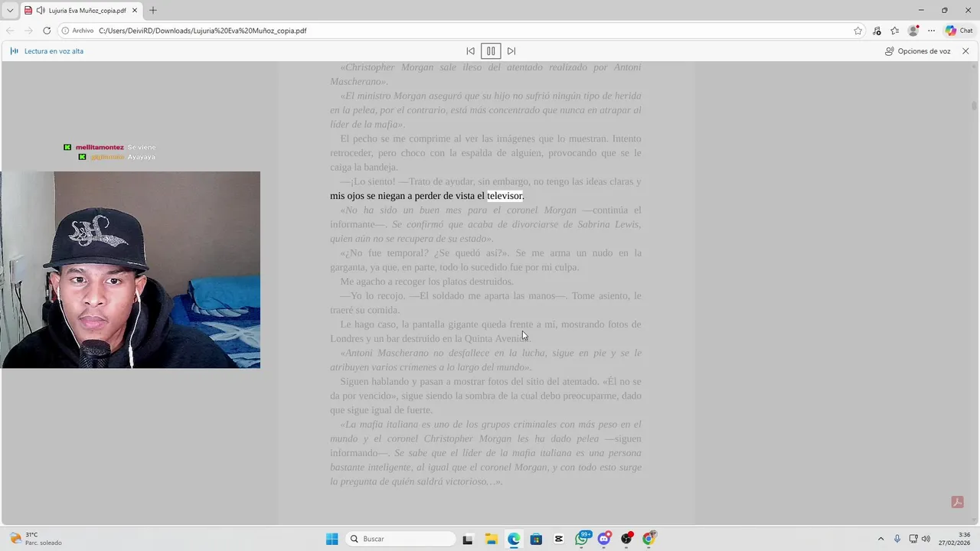The height and width of the screenshot is (551, 980).
Task: Focus the address bar file path
Action: pyautogui.click(x=203, y=31)
